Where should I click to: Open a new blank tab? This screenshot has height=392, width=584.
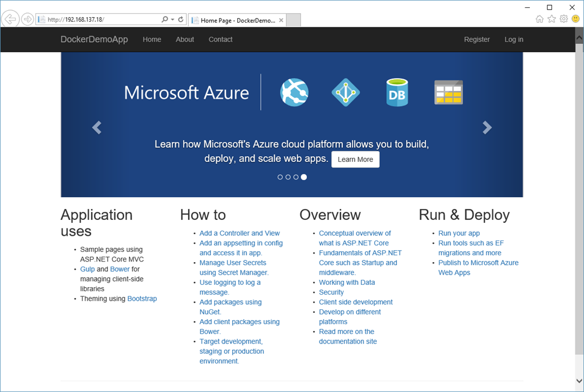[294, 20]
